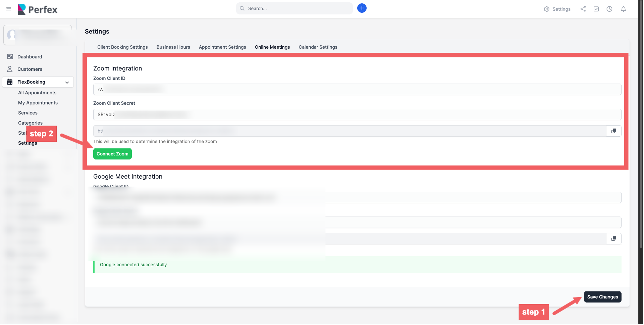Open the timesheets clock icon

coord(609,9)
